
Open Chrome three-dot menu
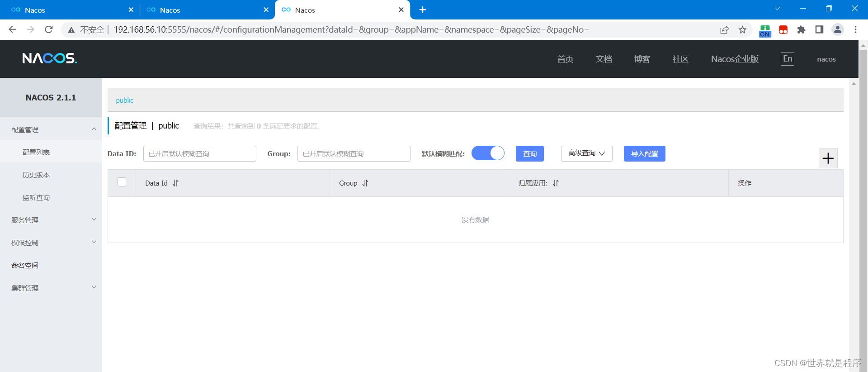point(855,29)
